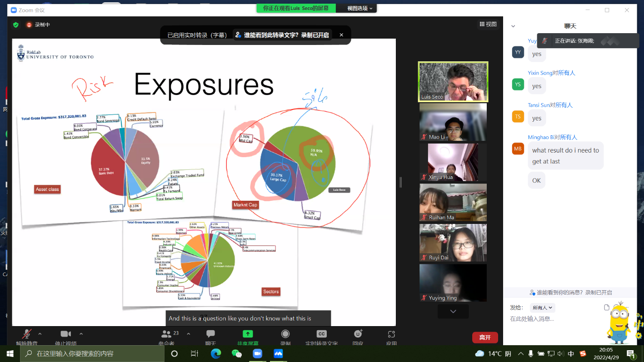Open Microsoft Edge from the taskbar
This screenshot has width=644, height=362.
[215, 354]
